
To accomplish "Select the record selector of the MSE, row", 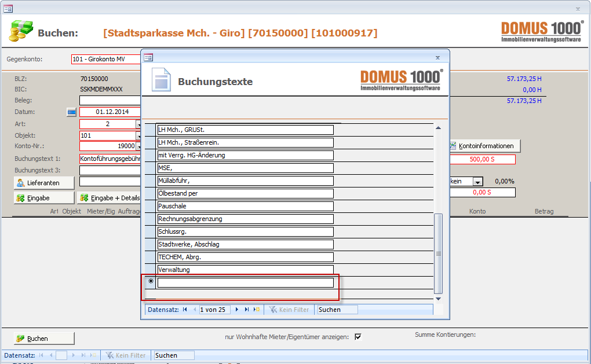I will click(151, 168).
